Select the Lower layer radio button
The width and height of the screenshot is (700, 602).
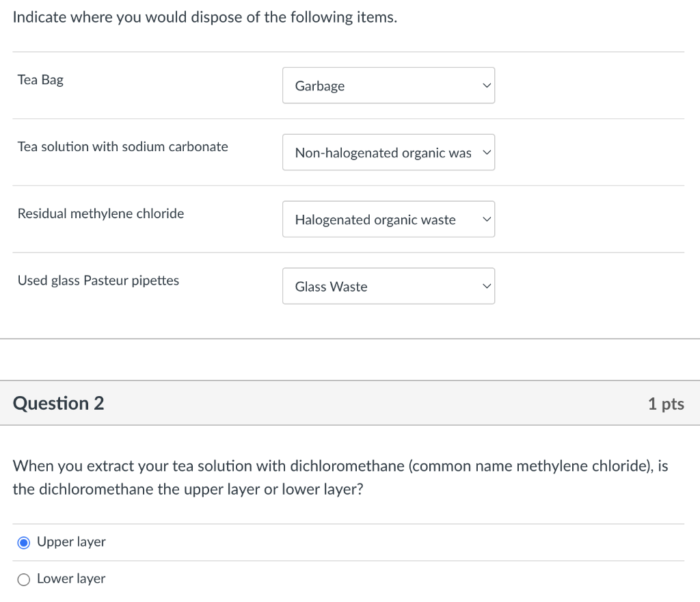click(24, 579)
